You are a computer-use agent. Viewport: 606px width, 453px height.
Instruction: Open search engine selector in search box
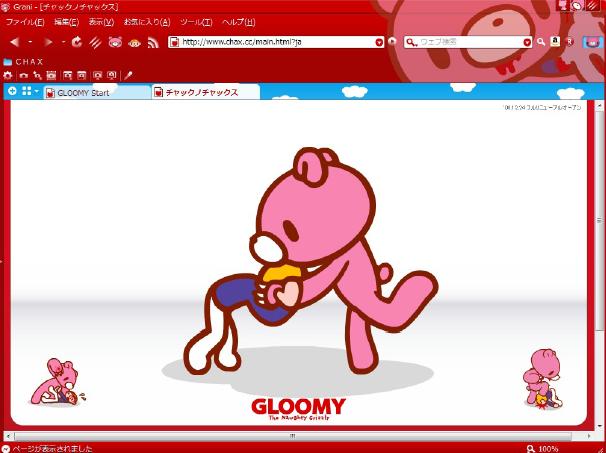[412, 42]
